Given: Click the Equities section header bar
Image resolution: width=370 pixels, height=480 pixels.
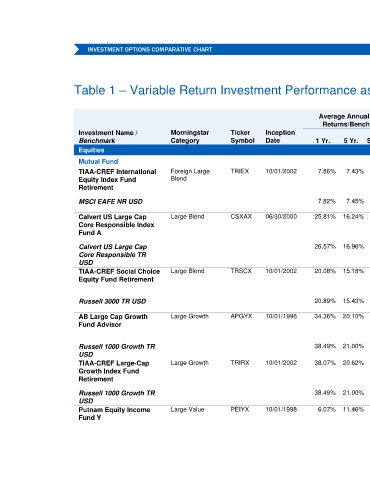Looking at the screenshot, I should (222, 150).
